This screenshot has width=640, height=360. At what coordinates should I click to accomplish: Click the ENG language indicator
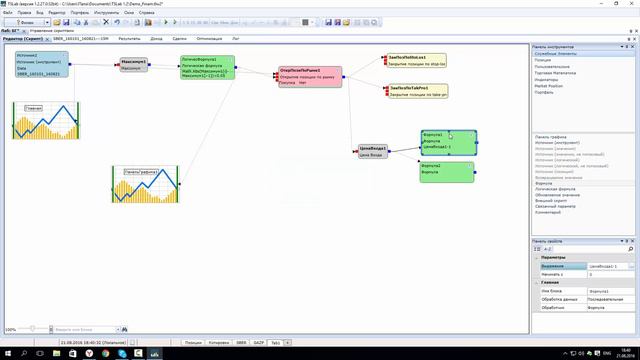pos(607,353)
